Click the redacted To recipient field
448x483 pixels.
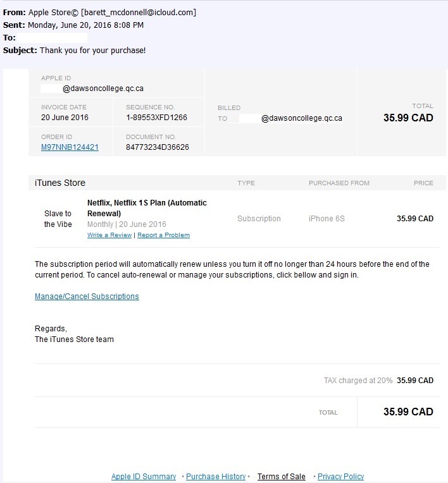[x=52, y=37]
